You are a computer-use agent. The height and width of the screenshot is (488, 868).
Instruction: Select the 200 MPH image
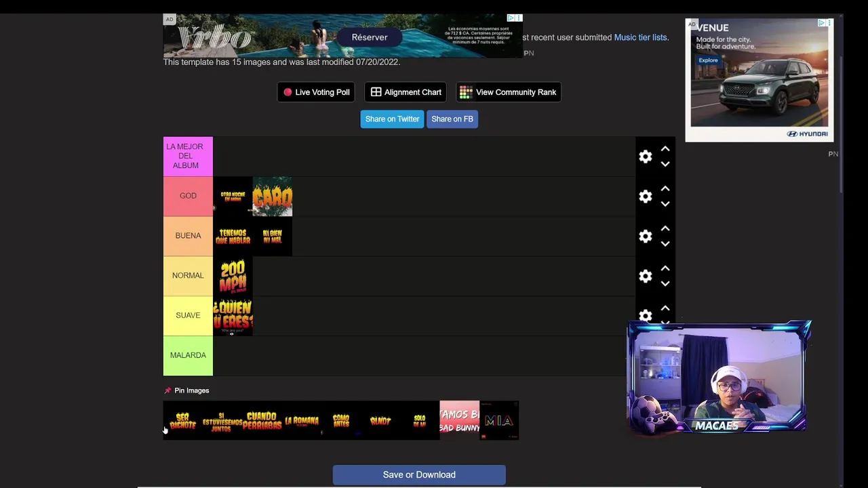pos(233,277)
